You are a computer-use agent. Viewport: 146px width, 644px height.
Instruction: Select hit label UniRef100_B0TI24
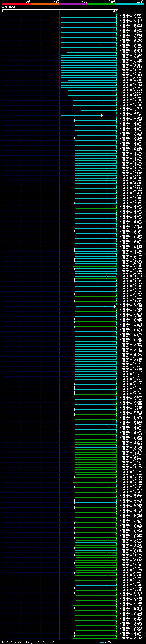[x=131, y=138]
